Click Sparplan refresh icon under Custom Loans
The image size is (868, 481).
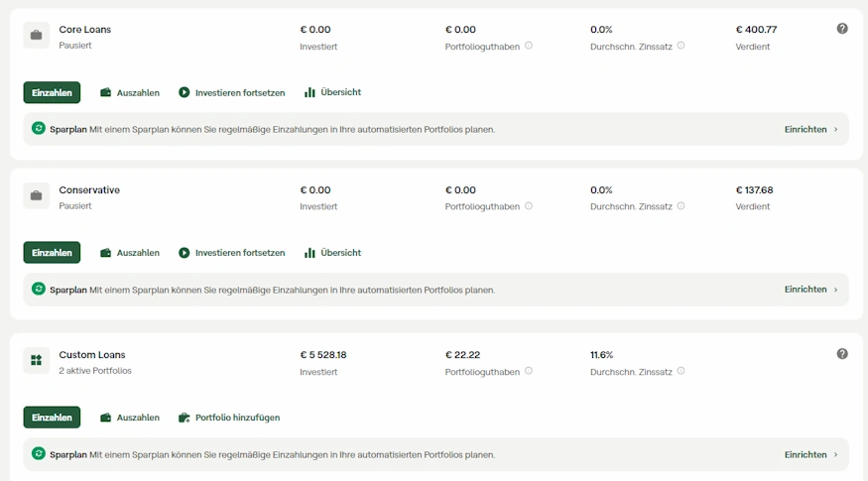pyautogui.click(x=39, y=453)
